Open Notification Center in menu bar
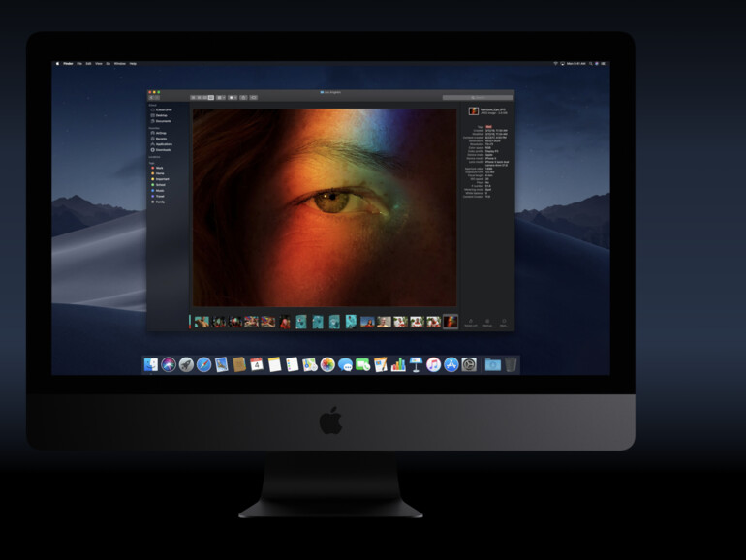The width and height of the screenshot is (746, 560). click(604, 63)
